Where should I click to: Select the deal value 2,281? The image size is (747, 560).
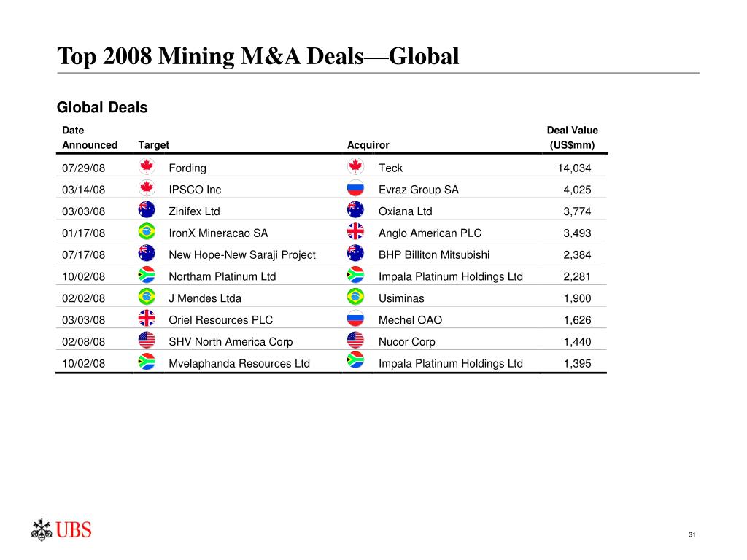[577, 276]
